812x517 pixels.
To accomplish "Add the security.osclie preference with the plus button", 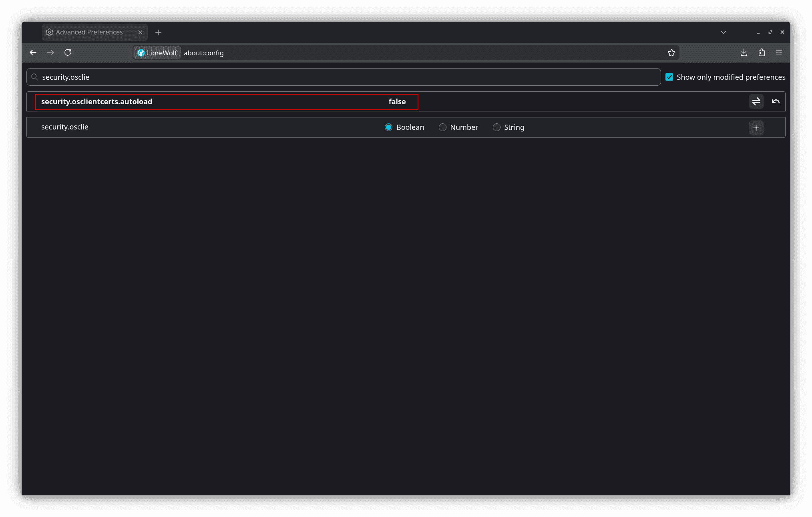I will (756, 128).
